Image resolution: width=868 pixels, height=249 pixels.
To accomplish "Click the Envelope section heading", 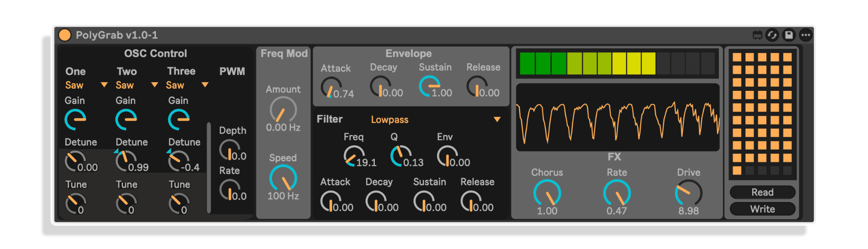I will pos(408,53).
